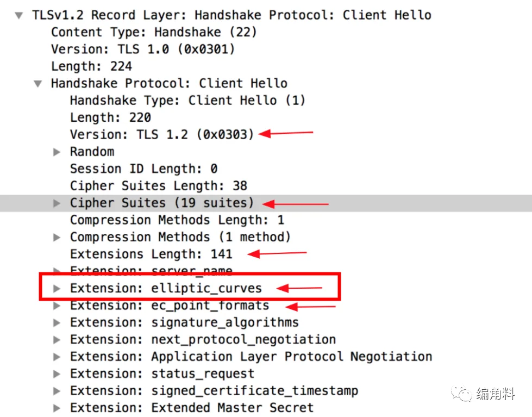Collapse the TLSv1.2 Record Layer node
532x417 pixels.
click(19, 15)
